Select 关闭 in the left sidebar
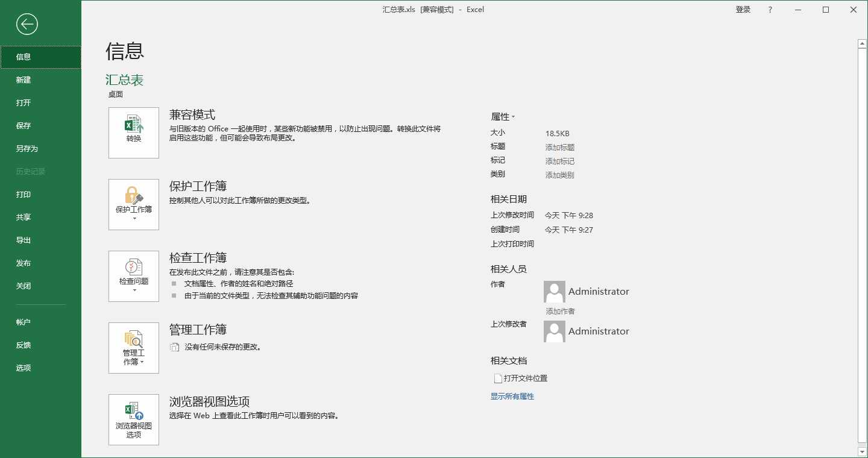868x458 pixels. coord(40,286)
